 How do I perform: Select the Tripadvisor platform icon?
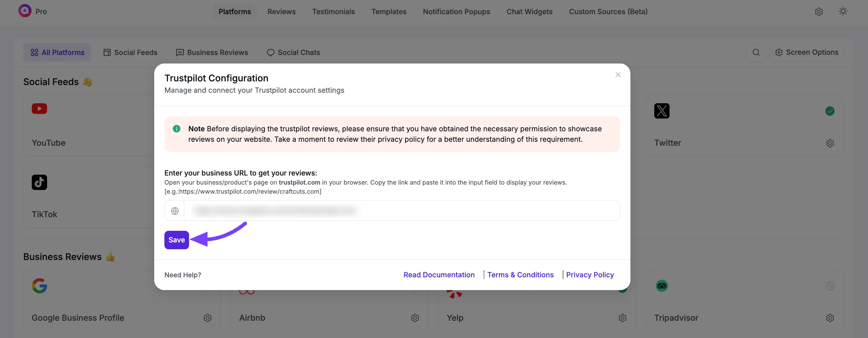661,286
